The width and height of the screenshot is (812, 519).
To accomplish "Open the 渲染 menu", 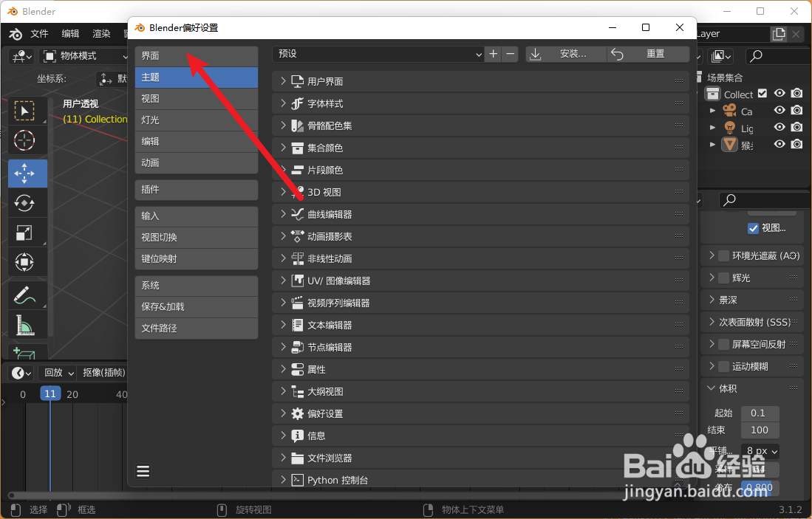I will click(x=101, y=34).
